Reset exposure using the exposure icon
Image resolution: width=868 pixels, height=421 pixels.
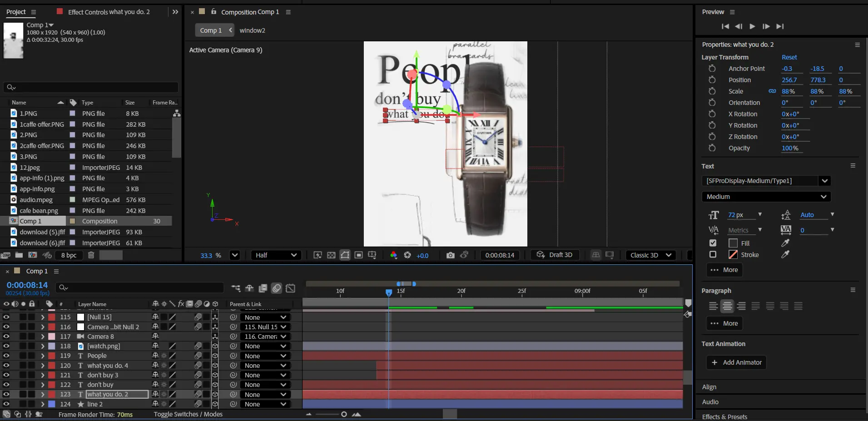(x=407, y=255)
